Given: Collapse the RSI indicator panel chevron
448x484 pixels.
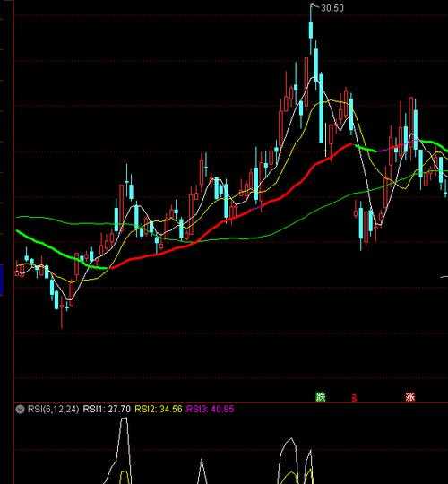Looking at the screenshot, I should click(x=20, y=410).
